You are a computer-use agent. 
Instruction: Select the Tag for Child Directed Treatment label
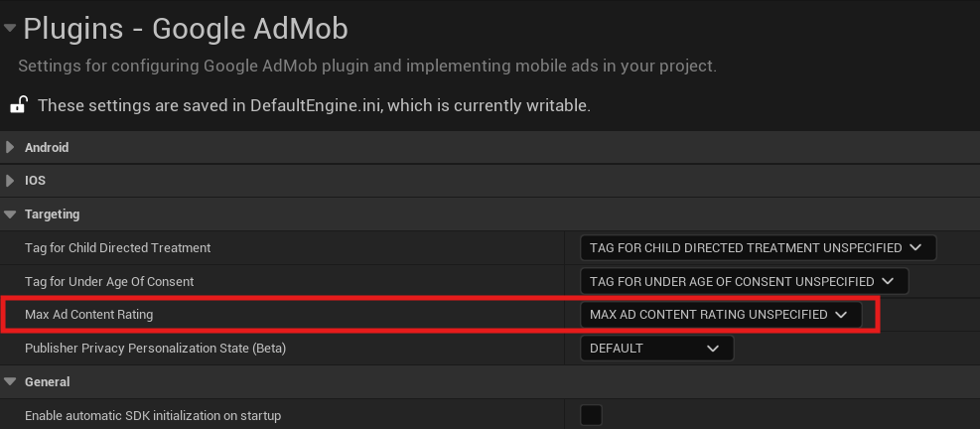117,247
